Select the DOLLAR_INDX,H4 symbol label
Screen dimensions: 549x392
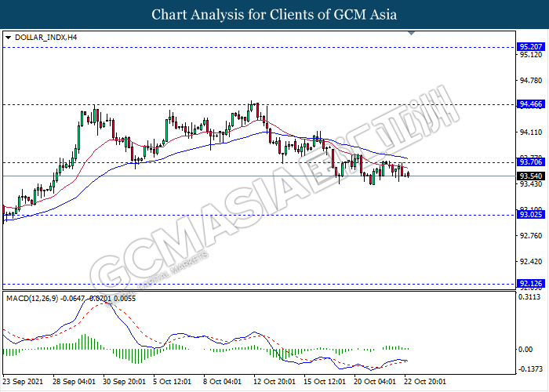click(x=45, y=38)
